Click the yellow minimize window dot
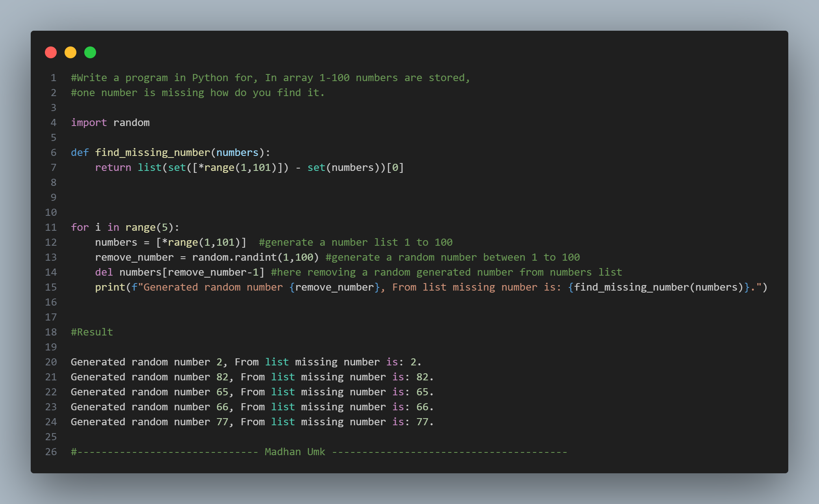Viewport: 819px width, 504px height. pos(70,52)
